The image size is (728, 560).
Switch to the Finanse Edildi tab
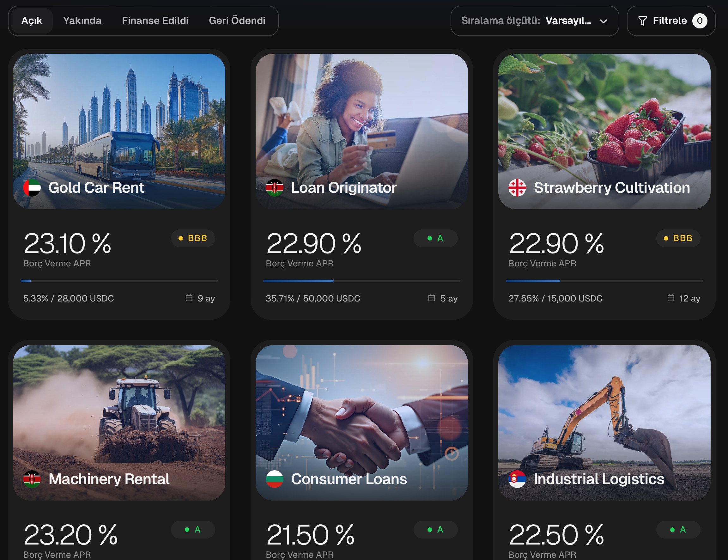click(x=155, y=21)
